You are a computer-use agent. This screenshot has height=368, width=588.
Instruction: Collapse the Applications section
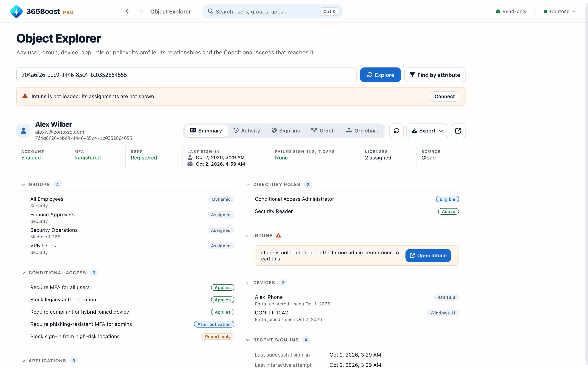(x=23, y=361)
